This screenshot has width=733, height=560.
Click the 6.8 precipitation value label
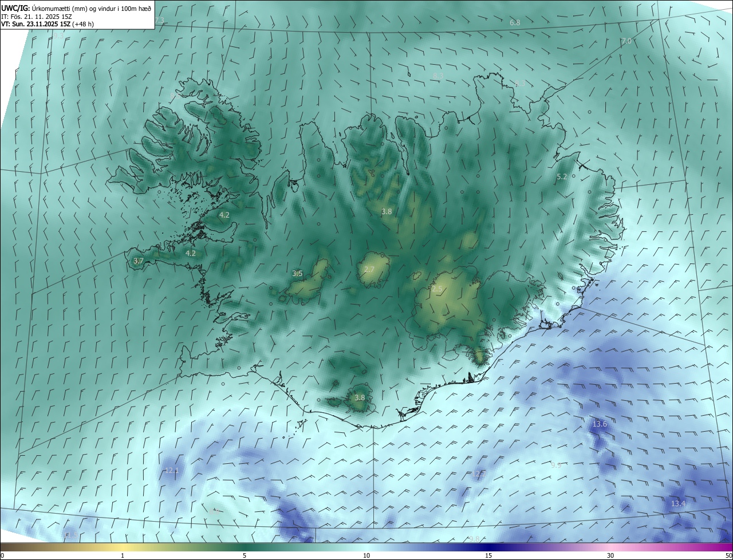515,23
